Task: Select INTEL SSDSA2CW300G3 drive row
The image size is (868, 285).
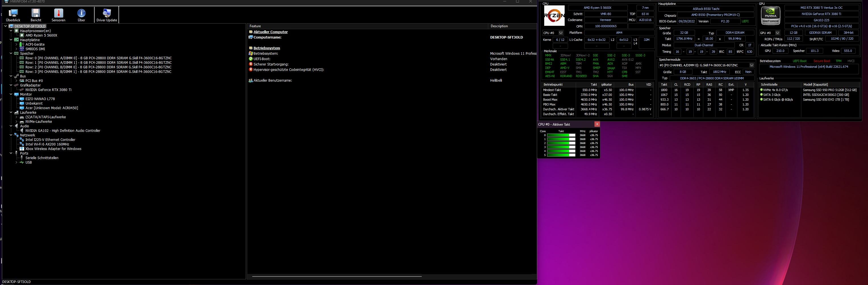Action: click(x=808, y=95)
